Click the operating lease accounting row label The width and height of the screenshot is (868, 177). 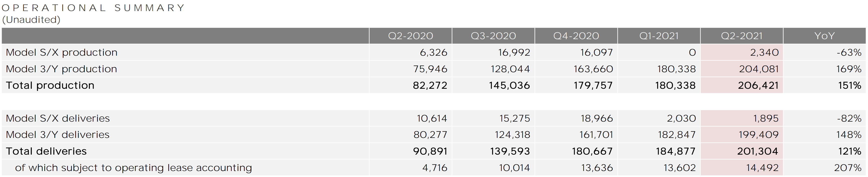click(x=133, y=168)
